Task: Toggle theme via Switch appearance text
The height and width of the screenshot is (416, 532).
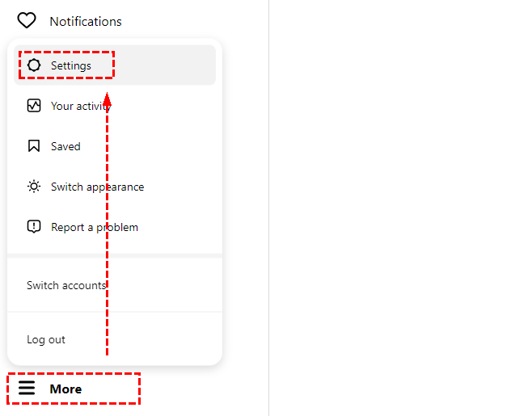Action: coord(97,187)
